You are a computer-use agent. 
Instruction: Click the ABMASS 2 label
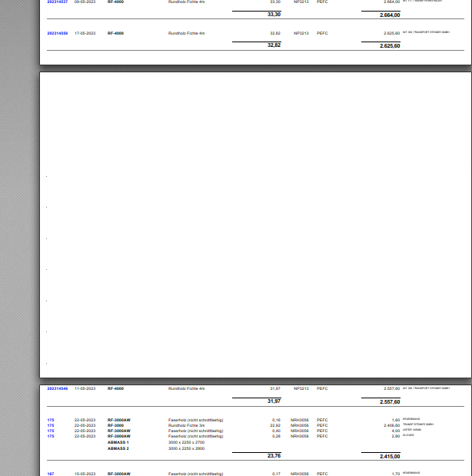point(118,448)
